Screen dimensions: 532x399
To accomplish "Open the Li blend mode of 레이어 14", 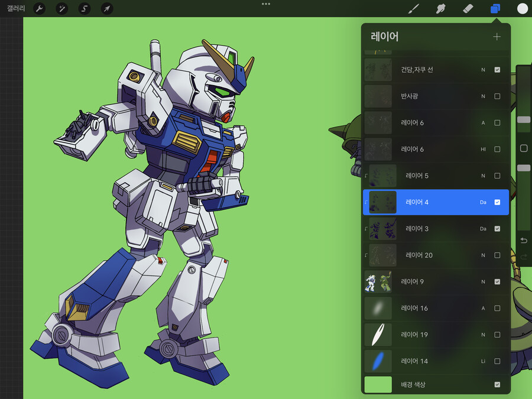I will point(483,361).
